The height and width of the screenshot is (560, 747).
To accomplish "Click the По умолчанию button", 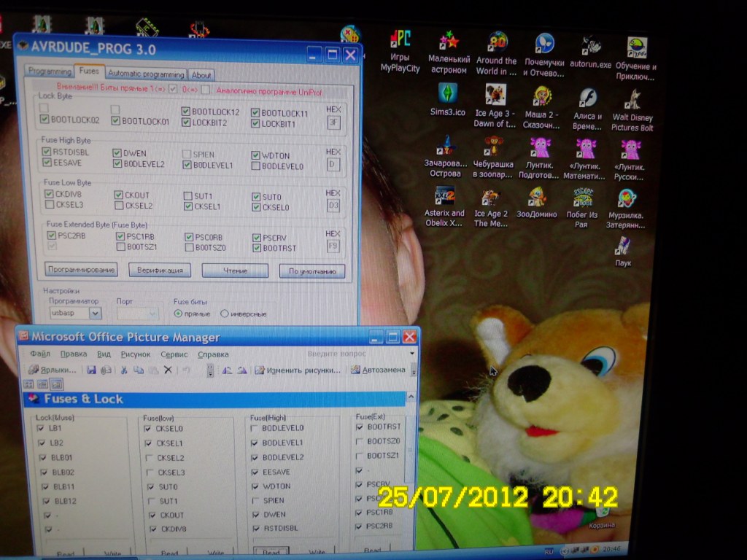I will [x=311, y=271].
